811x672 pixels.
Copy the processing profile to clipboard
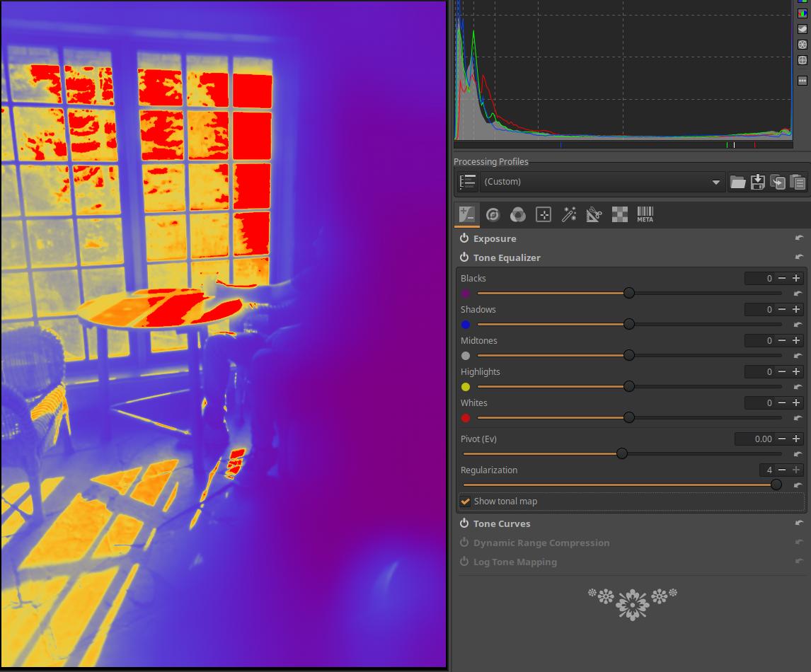point(778,182)
